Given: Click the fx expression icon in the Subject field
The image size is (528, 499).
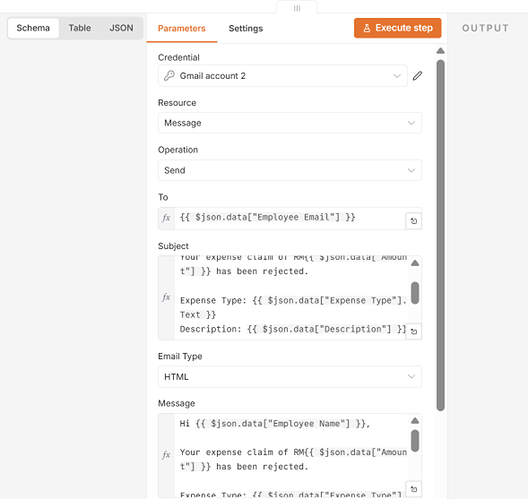Looking at the screenshot, I should coord(166,297).
